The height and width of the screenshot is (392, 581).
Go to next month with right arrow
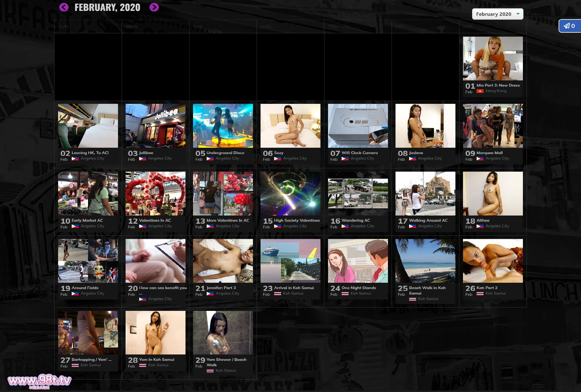click(154, 7)
